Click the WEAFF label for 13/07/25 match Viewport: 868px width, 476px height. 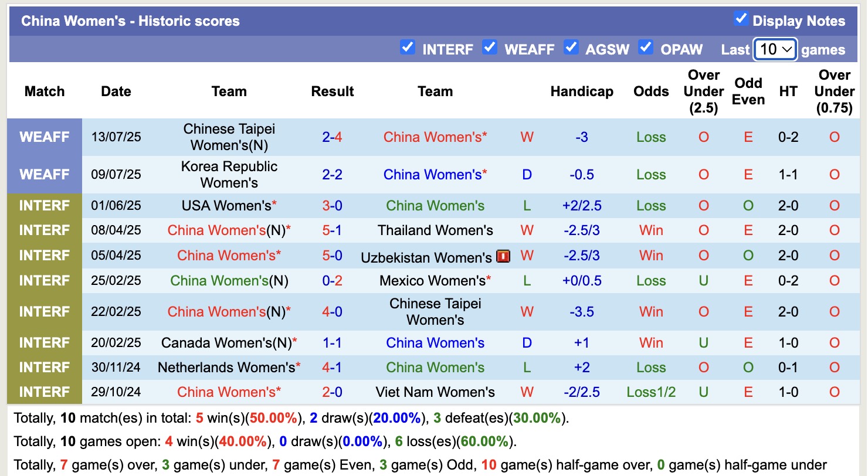[45, 137]
